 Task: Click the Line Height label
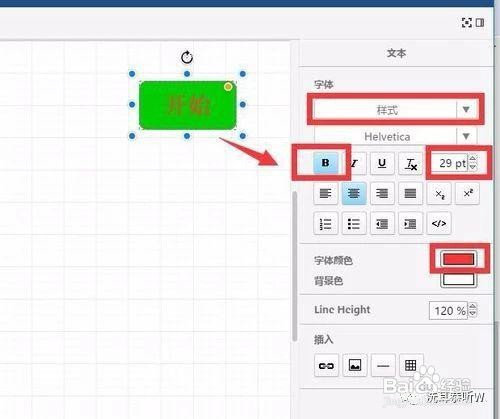coord(342,310)
